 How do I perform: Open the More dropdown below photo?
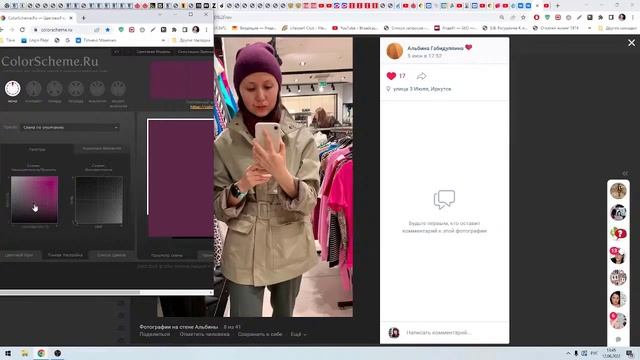298,334
